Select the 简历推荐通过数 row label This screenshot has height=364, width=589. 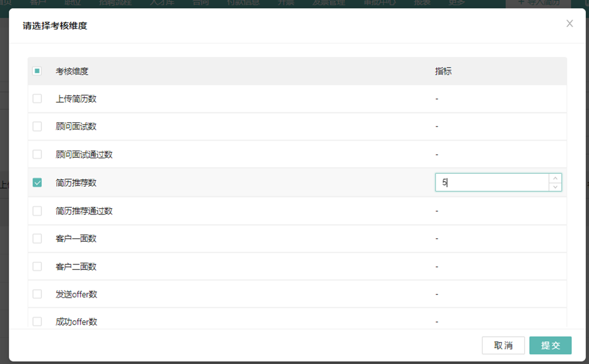point(84,211)
